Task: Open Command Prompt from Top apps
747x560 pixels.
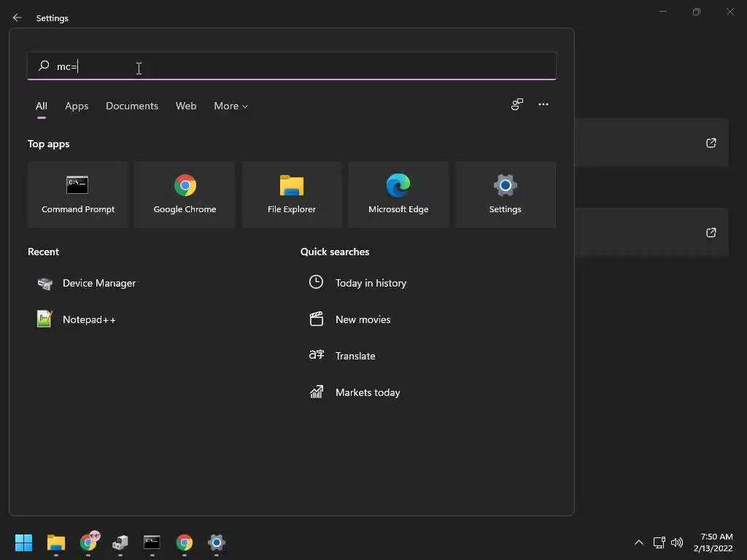Action: (77, 195)
